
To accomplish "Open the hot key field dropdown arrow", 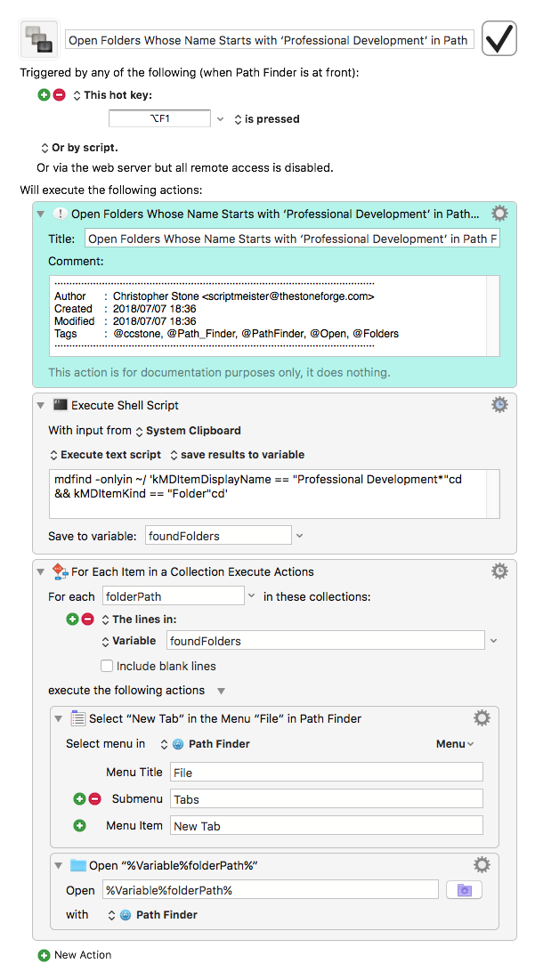I will point(220,118).
